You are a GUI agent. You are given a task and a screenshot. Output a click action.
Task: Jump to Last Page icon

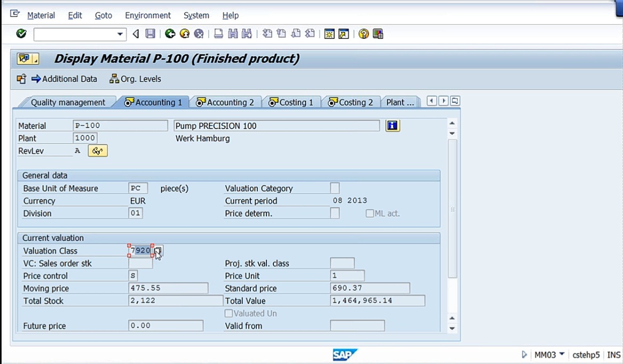coord(310,34)
